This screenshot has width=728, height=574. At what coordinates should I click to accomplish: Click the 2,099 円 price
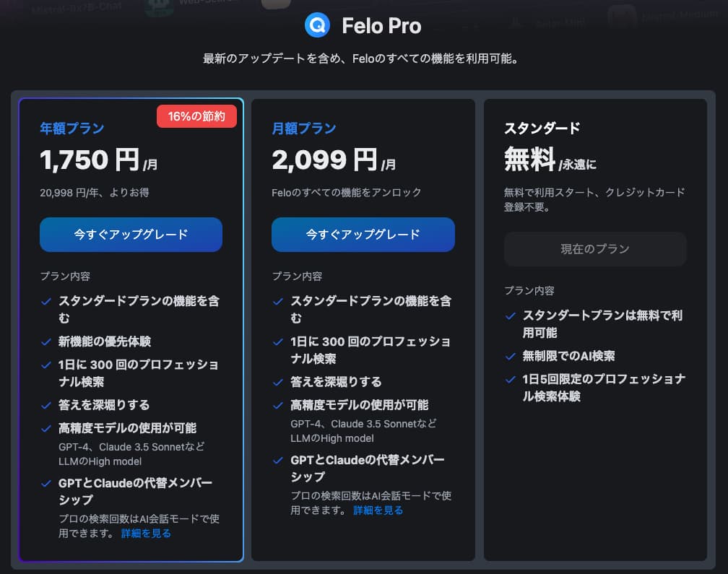324,160
